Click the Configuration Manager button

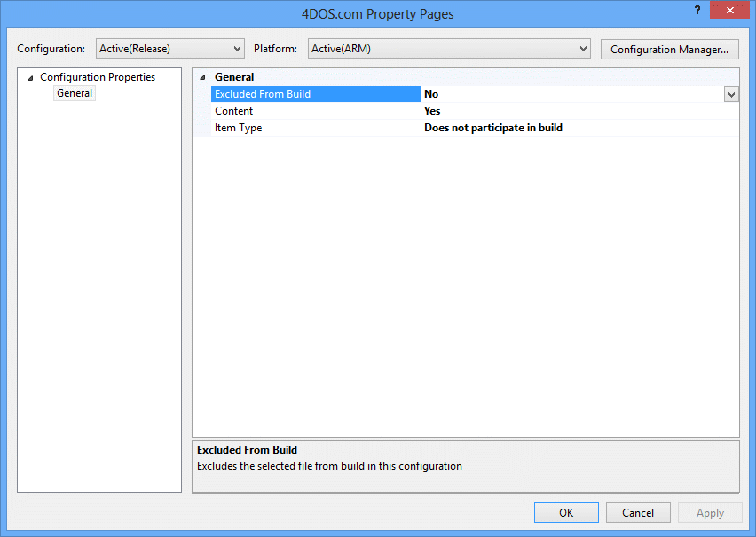(669, 50)
